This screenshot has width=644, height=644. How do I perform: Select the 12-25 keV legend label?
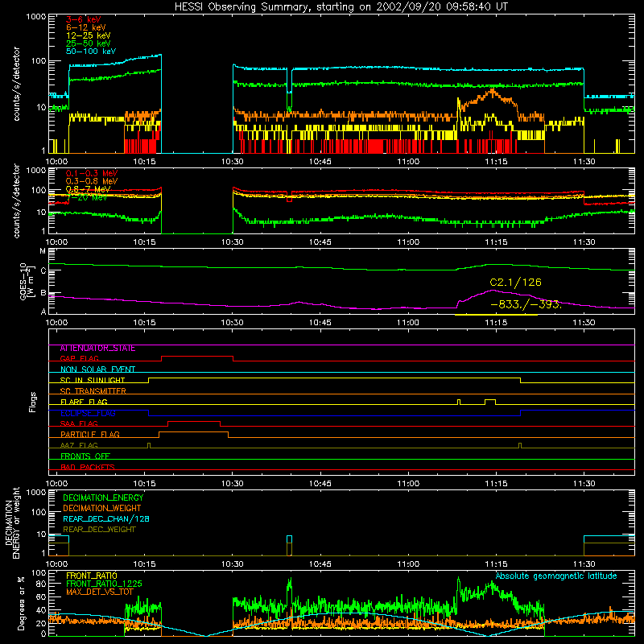click(x=88, y=35)
